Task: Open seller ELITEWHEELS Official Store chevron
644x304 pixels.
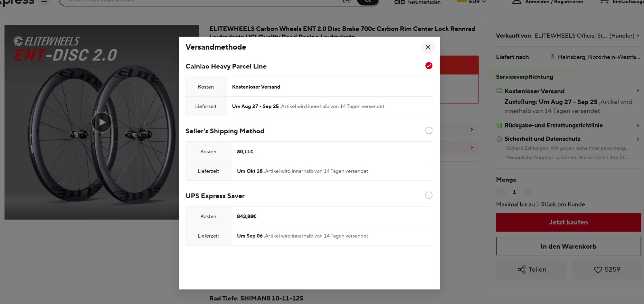Action: click(638, 36)
